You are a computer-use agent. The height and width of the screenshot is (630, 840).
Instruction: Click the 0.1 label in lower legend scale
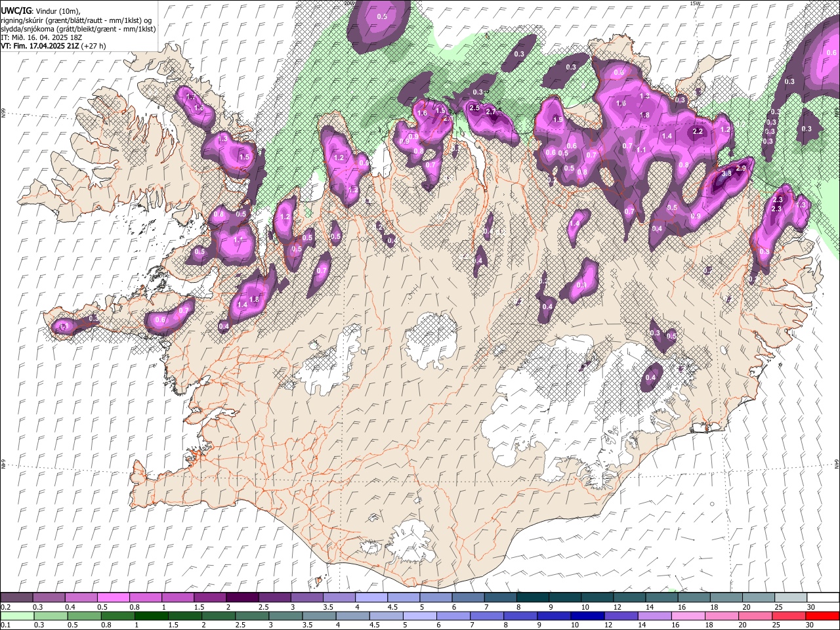(x=5, y=625)
